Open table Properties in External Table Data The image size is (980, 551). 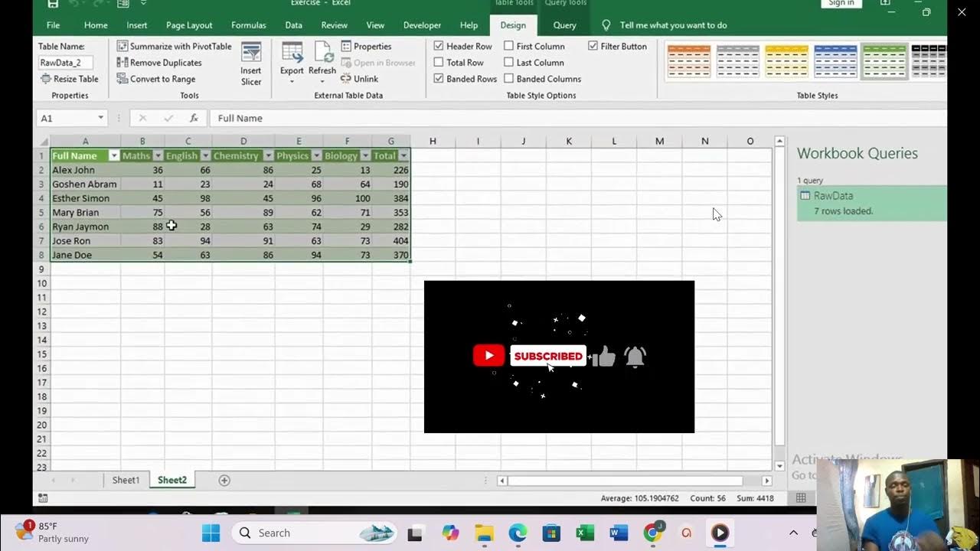coord(366,46)
